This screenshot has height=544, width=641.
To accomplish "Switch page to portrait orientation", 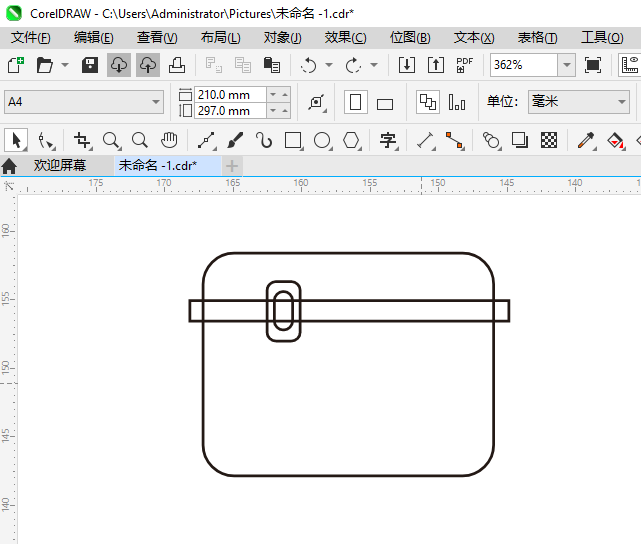I will (x=355, y=103).
